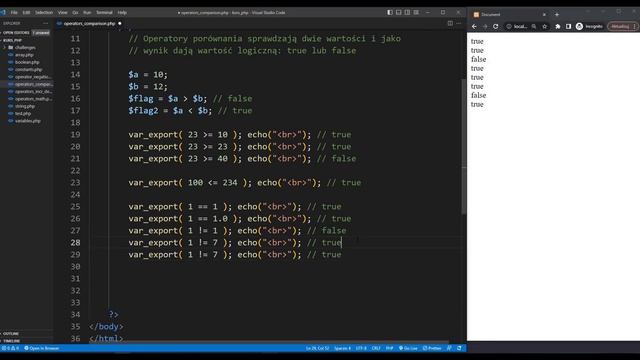Click the Incognito profile icon
This screenshot has width=640, height=360.
[579, 27]
